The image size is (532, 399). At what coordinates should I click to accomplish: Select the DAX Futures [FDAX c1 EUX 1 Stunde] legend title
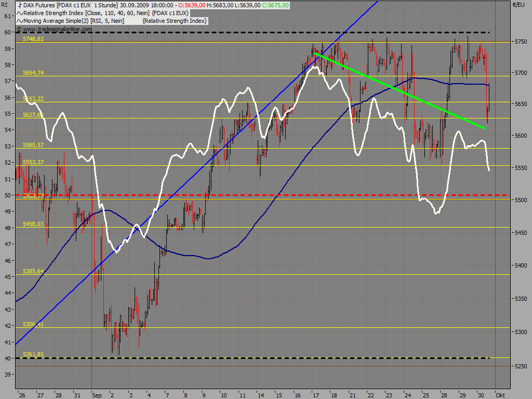click(x=71, y=5)
